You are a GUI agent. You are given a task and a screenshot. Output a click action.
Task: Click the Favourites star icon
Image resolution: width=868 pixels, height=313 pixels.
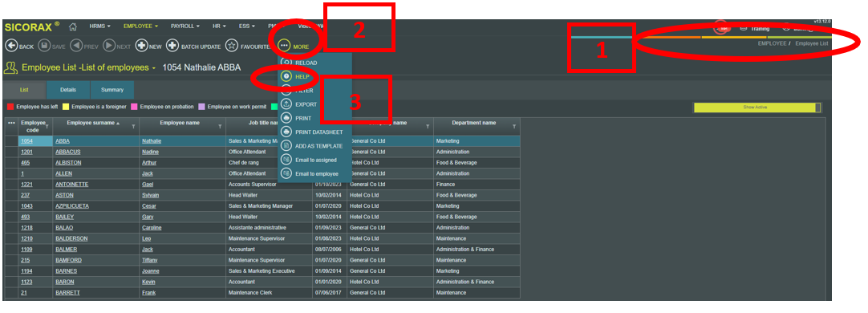tap(232, 47)
